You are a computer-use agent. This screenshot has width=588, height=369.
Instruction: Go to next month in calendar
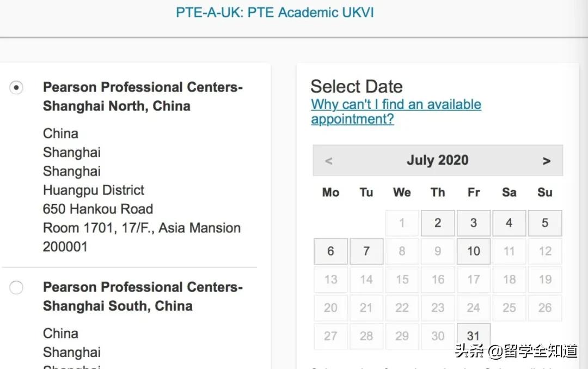click(547, 161)
